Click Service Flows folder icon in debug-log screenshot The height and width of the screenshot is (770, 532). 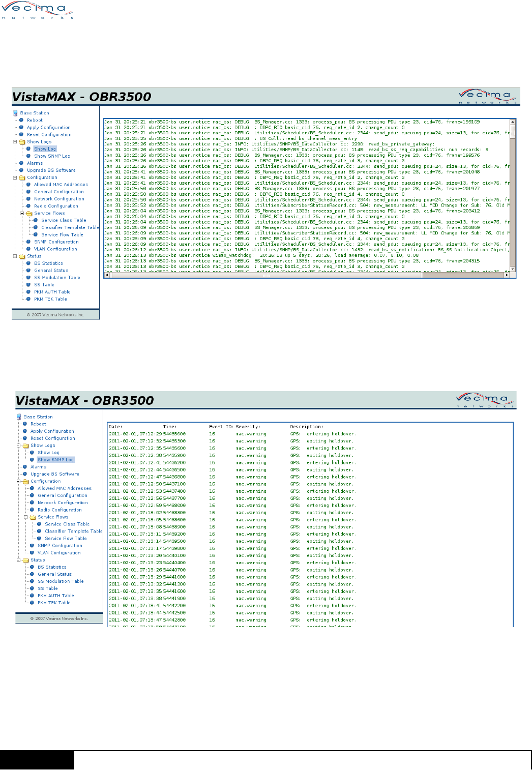[x=29, y=213]
